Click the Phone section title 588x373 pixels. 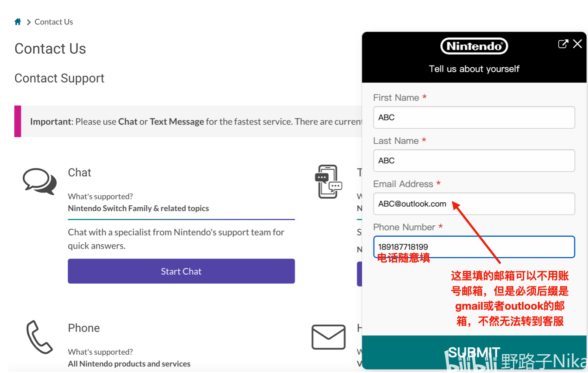[x=84, y=328]
